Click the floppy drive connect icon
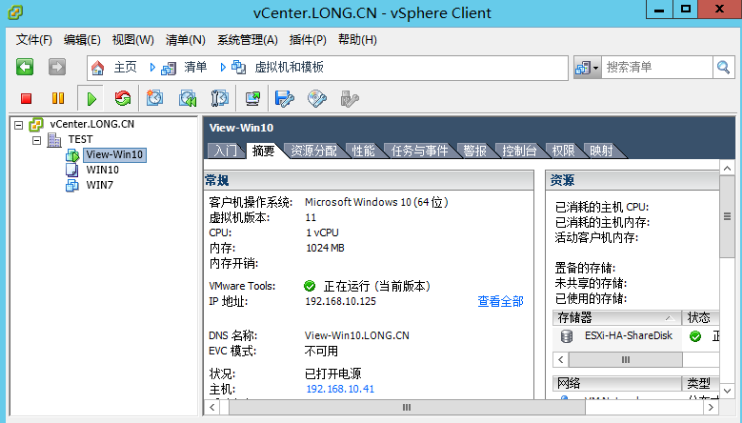The height and width of the screenshot is (423, 742). 284,98
